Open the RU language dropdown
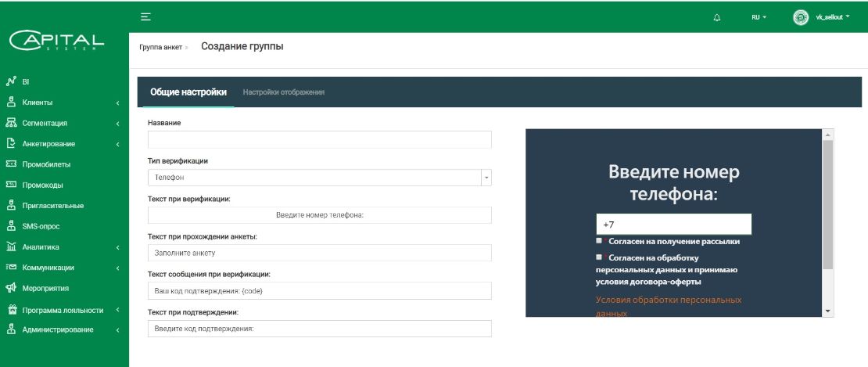This screenshot has height=367, width=868. click(x=759, y=18)
